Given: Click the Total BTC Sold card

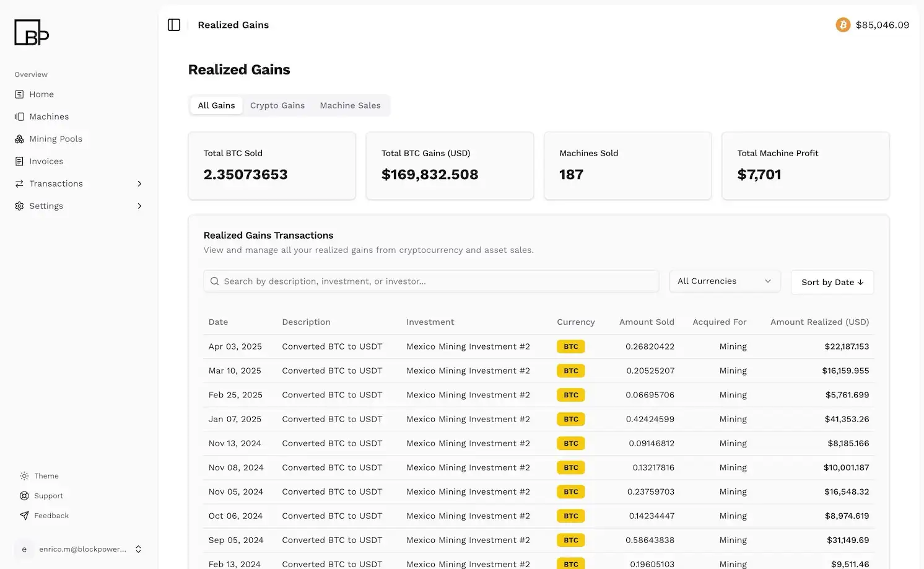Looking at the screenshot, I should tap(272, 165).
